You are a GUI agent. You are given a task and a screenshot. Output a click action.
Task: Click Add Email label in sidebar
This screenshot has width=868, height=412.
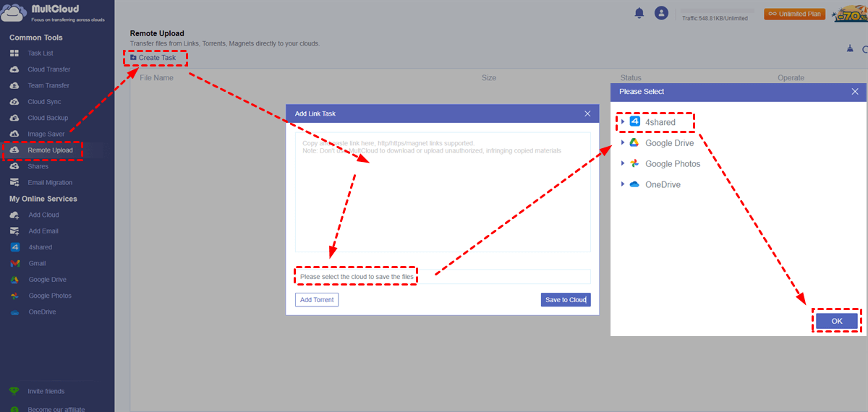point(43,231)
